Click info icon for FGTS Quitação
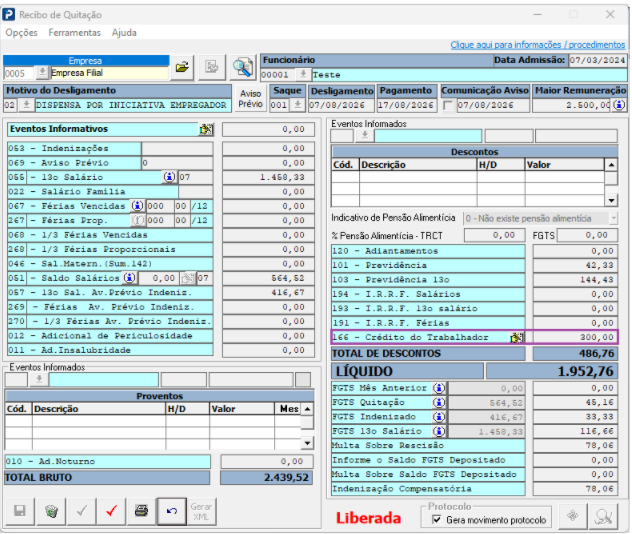Viewport: 632px width, 534px height. tap(439, 403)
